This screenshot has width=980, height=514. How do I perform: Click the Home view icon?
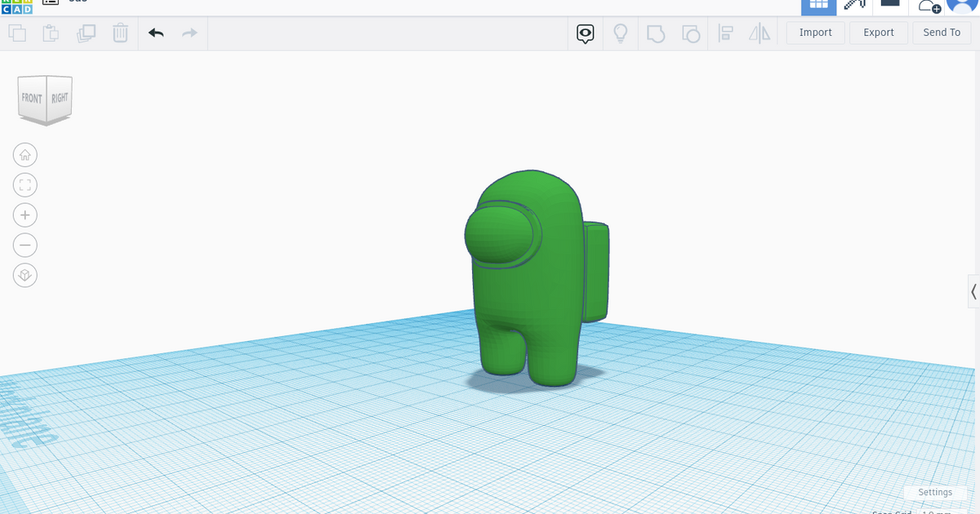(25, 154)
